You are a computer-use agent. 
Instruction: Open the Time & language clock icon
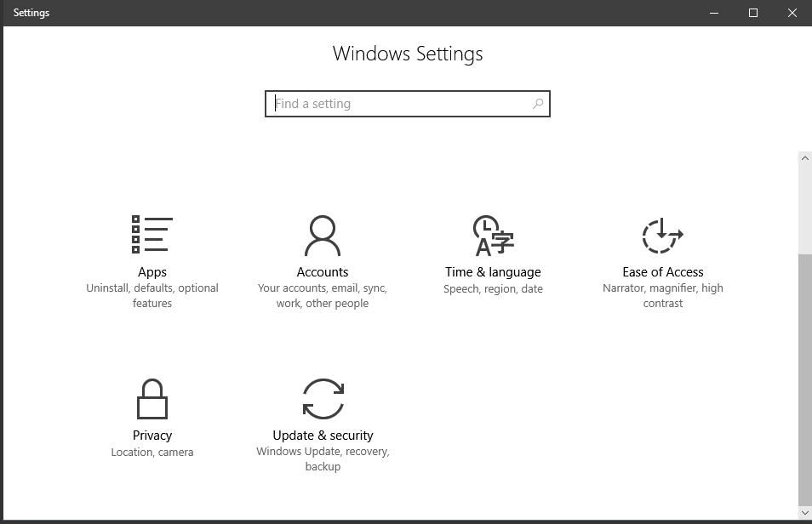493,236
